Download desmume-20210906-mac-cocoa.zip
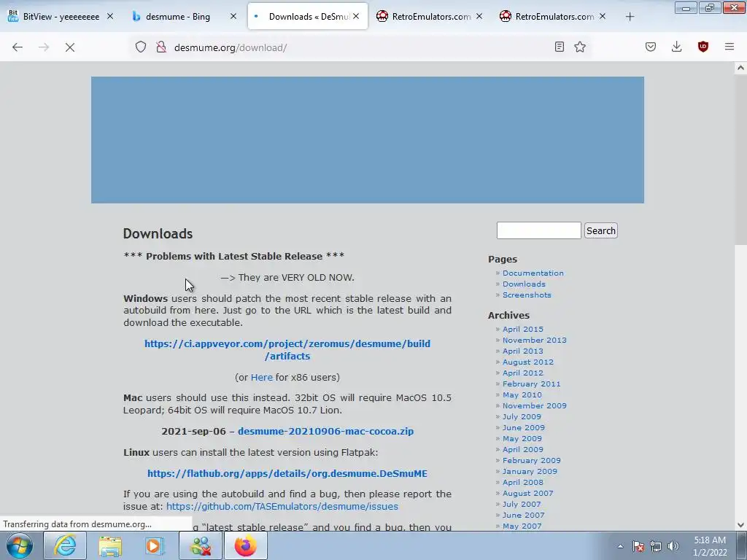The image size is (747, 560). 325,432
